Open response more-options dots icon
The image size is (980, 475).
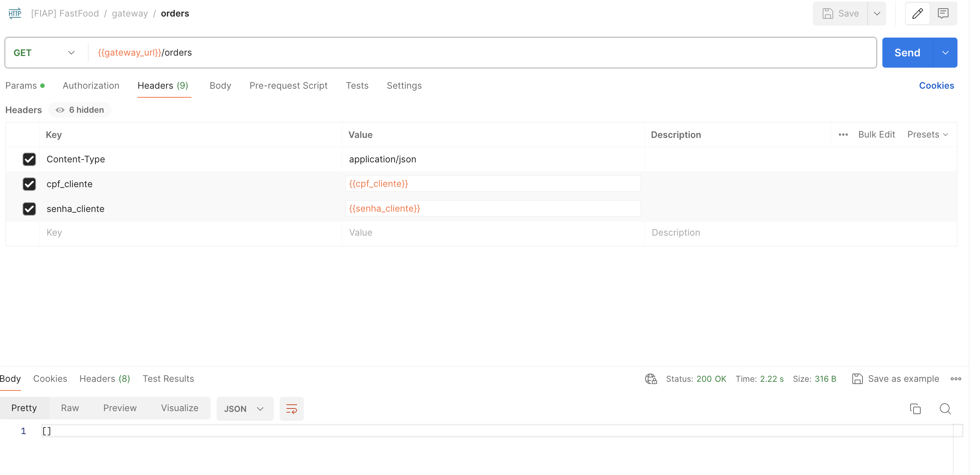coord(956,379)
